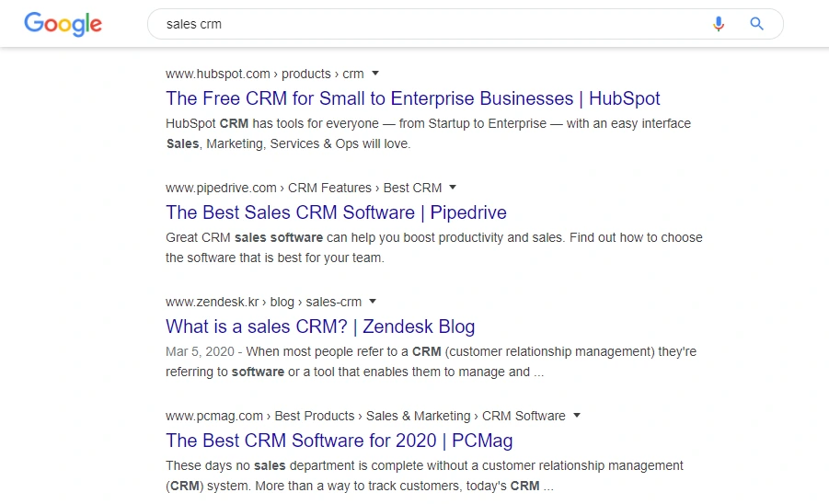Click the 'Mar 5, 2020' Zendesk snippet
829x504 pixels.
click(431, 361)
